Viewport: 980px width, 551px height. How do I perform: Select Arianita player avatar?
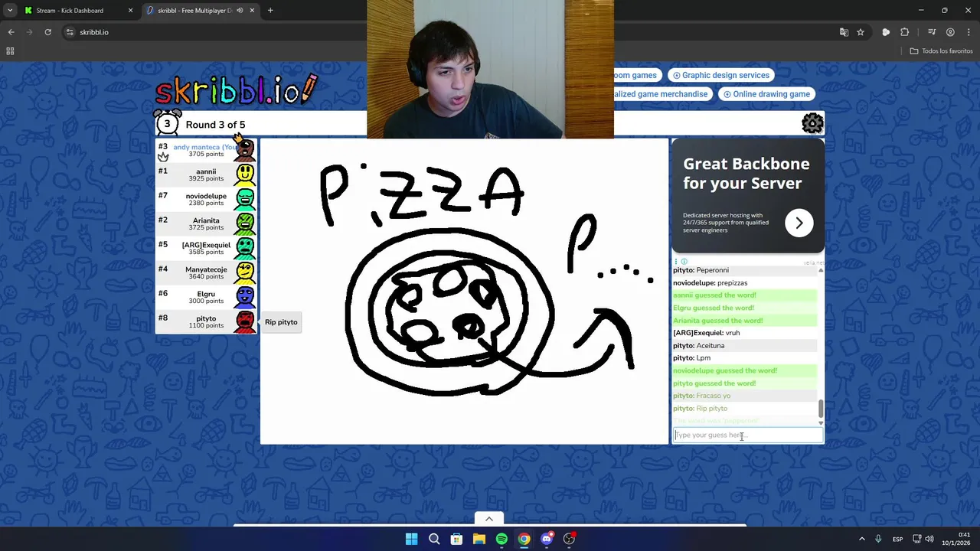pos(245,223)
